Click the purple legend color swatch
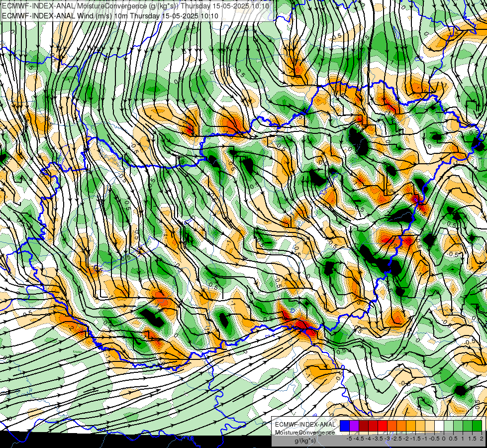Screen dimensions: 487x448 click(354, 426)
